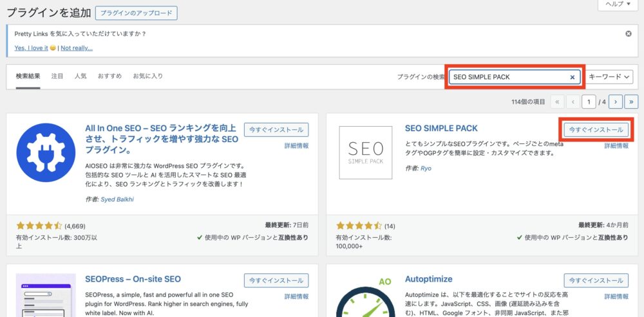
Task: Click the プラグインを追加 page heading
Action: (x=49, y=13)
